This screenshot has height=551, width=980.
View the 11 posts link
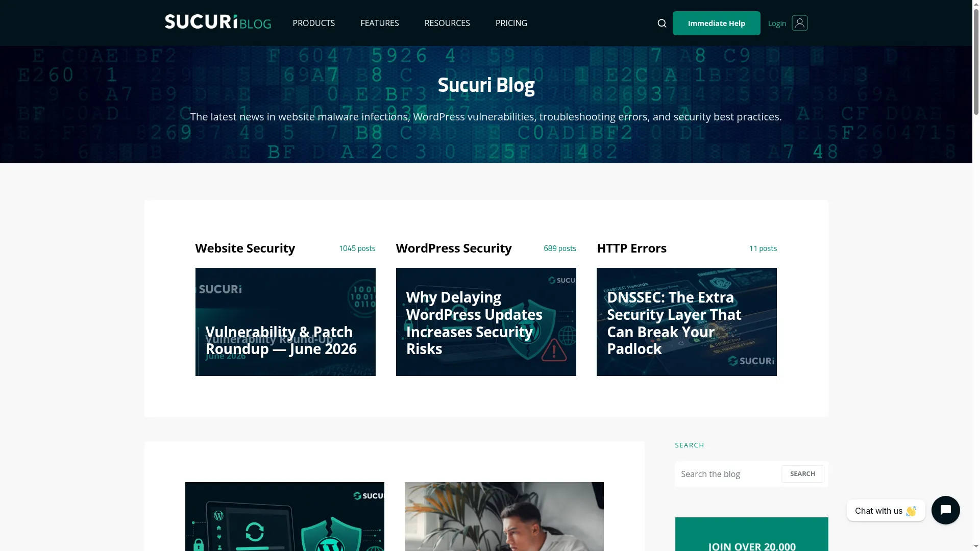(763, 248)
